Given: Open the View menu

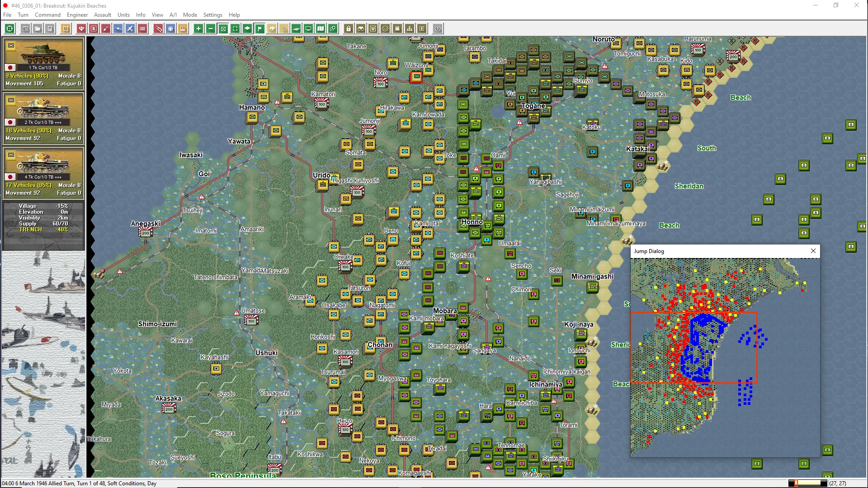Looking at the screenshot, I should [157, 15].
